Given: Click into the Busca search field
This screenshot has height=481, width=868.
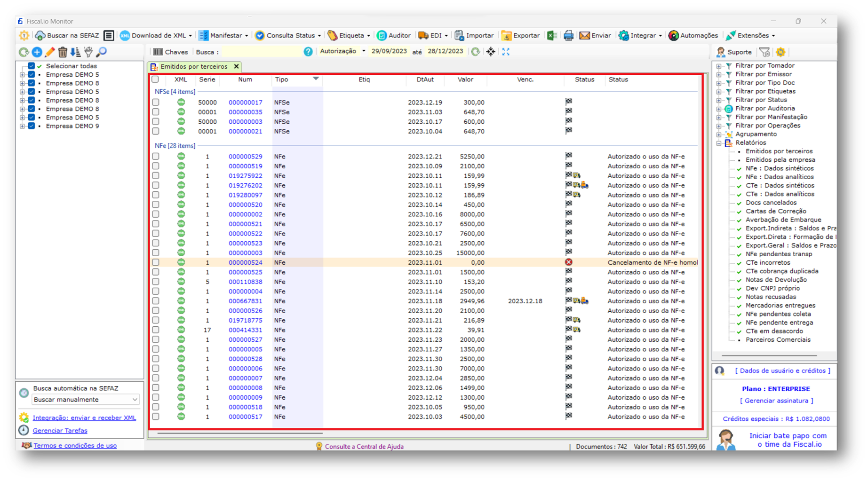Looking at the screenshot, I should (261, 52).
